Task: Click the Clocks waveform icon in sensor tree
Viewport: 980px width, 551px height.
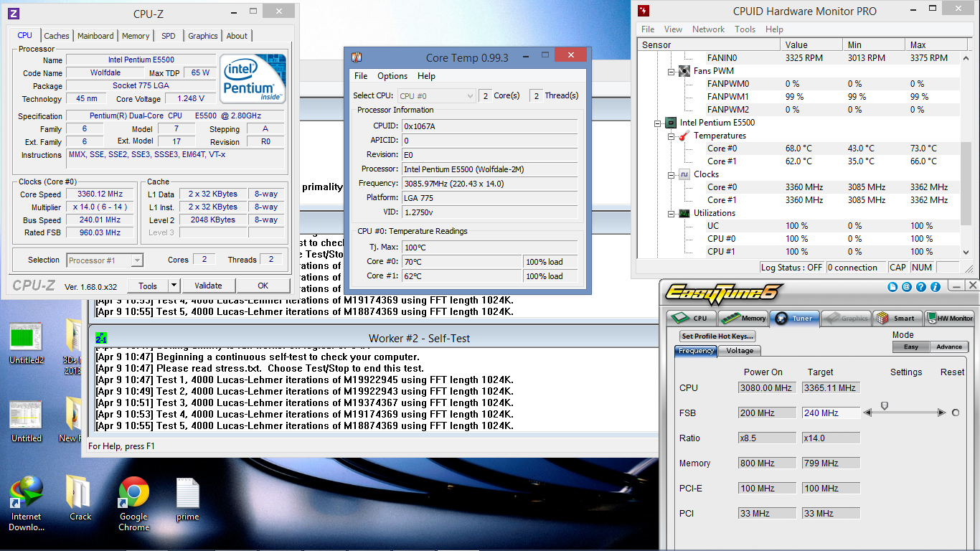Action: pyautogui.click(x=684, y=174)
